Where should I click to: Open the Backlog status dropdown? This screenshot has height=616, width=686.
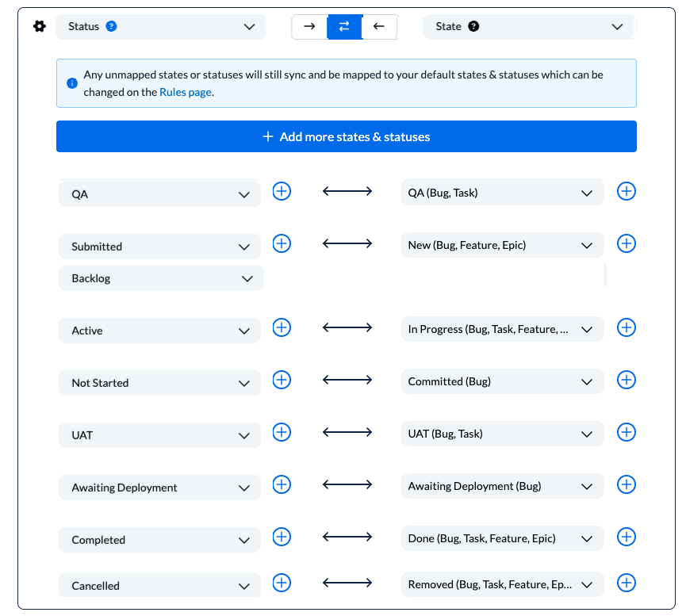pos(161,278)
